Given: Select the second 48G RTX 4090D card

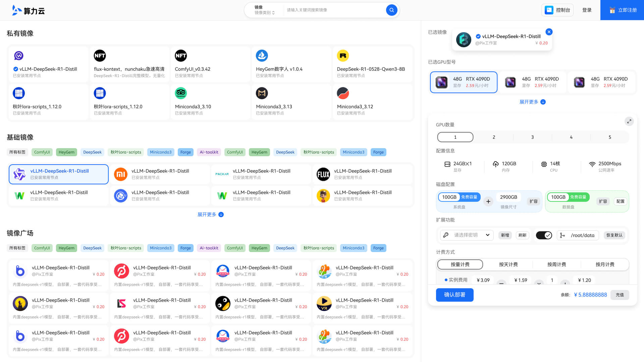Looking at the screenshot, I should coord(532,82).
